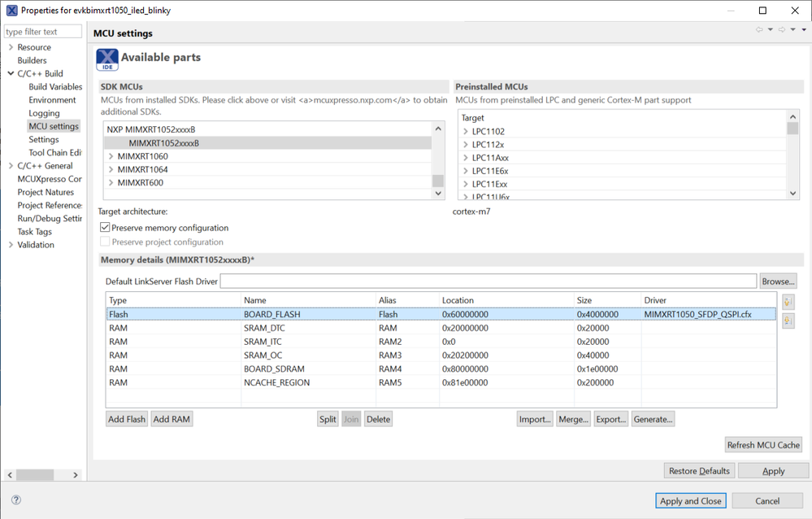Click the Preinstalled MCUs scroll down arrow
The image size is (812, 519).
792,194
